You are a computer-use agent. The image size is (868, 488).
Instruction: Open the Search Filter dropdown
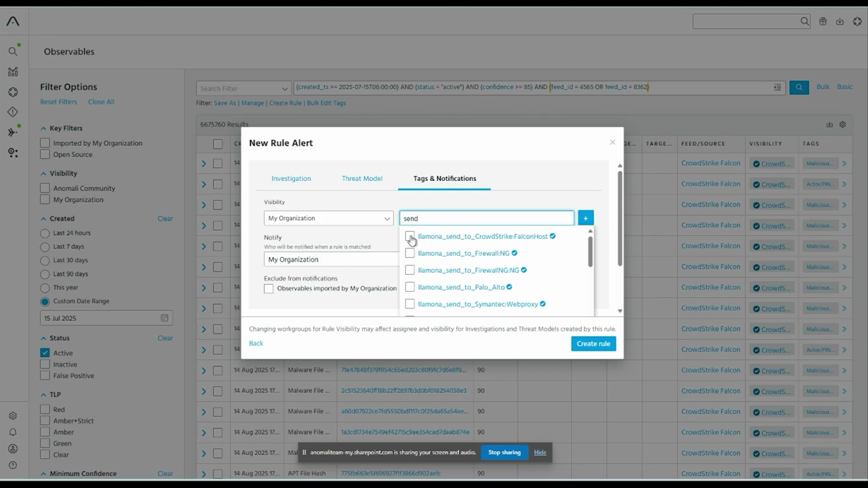click(243, 89)
